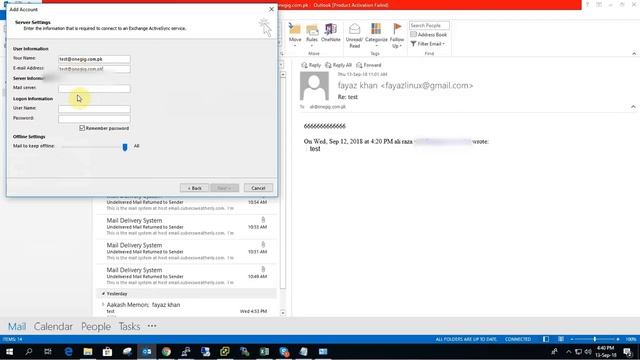The width and height of the screenshot is (640, 360).
Task: Click the Password field
Action: [94, 119]
